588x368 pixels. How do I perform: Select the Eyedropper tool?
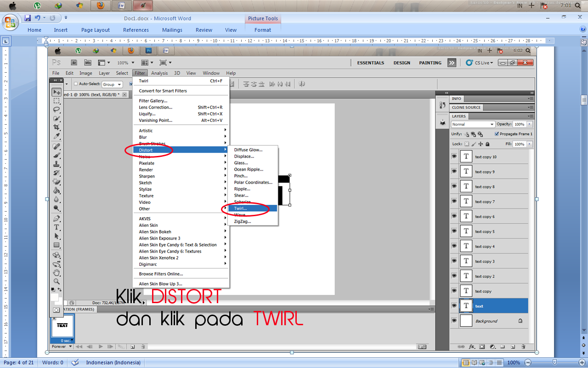pos(57,135)
